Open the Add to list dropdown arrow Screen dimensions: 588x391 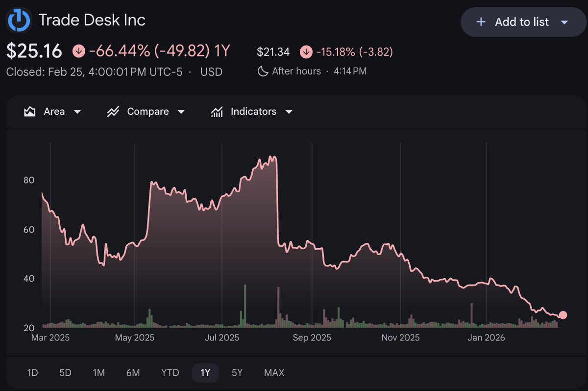click(x=564, y=22)
